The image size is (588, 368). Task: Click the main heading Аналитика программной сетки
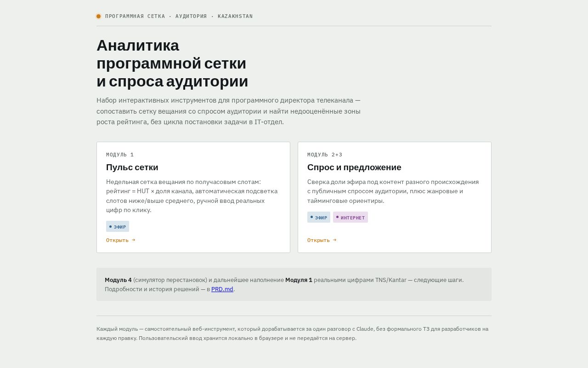click(x=172, y=63)
